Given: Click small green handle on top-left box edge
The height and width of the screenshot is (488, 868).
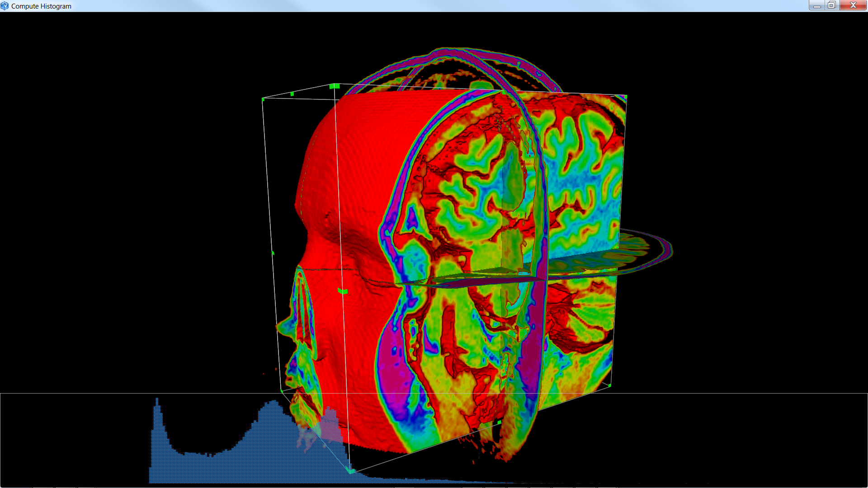Looking at the screenshot, I should [x=292, y=94].
